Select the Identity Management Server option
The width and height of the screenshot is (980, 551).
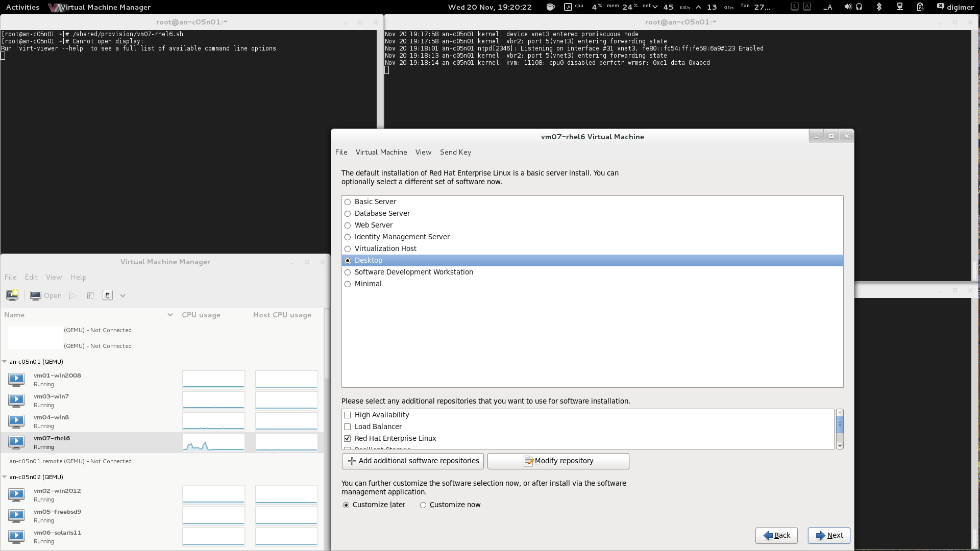[x=348, y=237]
